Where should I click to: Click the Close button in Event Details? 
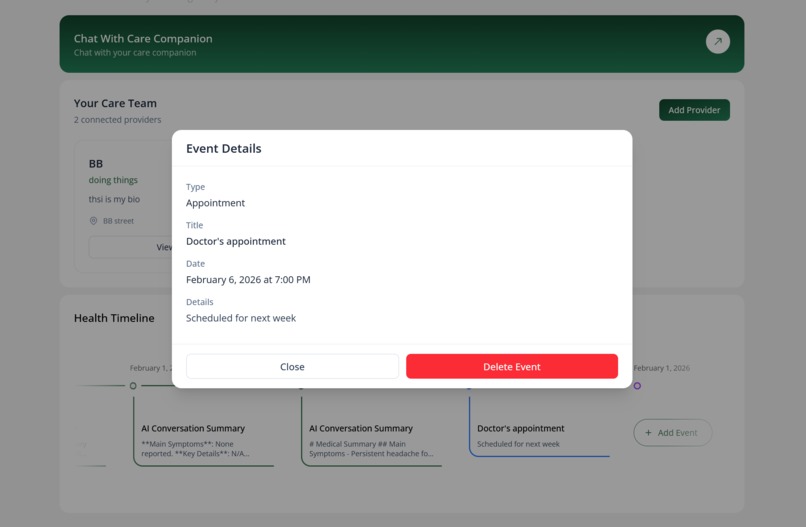[292, 366]
